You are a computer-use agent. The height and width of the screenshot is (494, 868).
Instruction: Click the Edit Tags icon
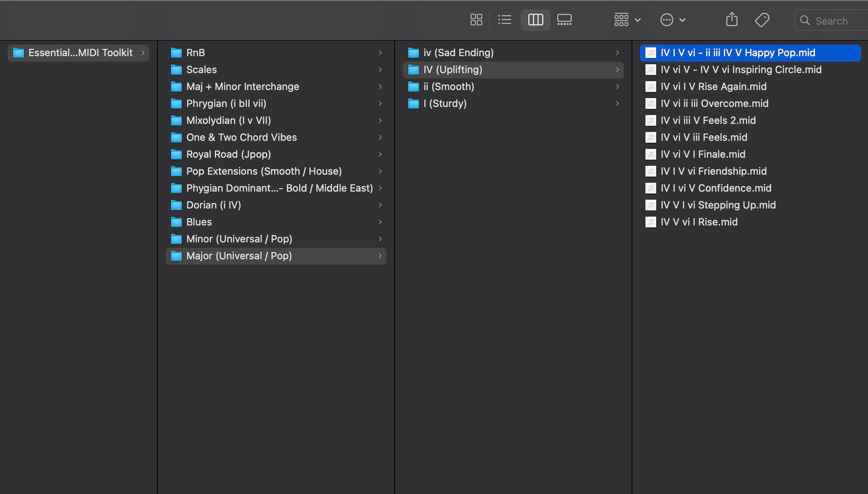[762, 20]
